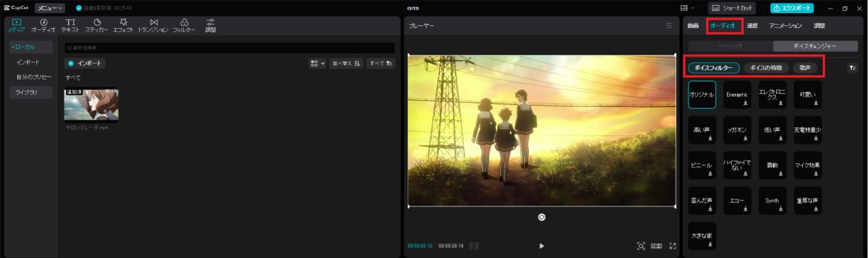
Task: Apply the ハイファイでない voice filter
Action: tap(737, 165)
